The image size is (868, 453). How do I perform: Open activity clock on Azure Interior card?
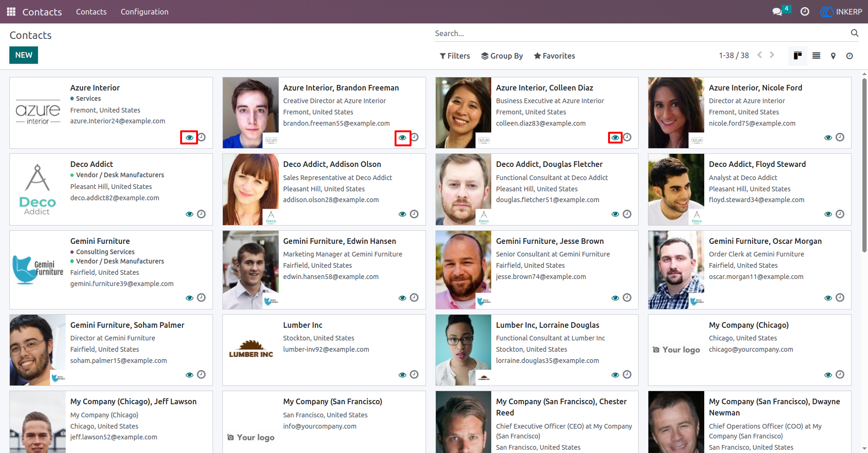tap(201, 137)
